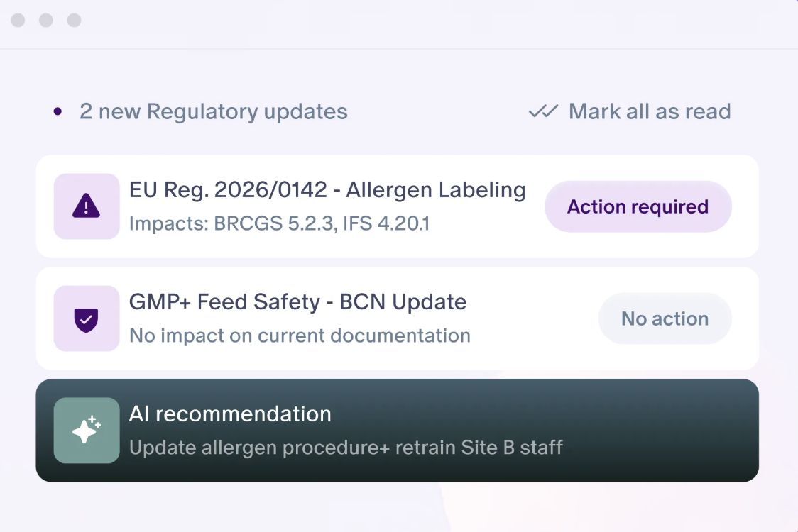Click the warning triangle icon for EU regulation

pos(87,206)
